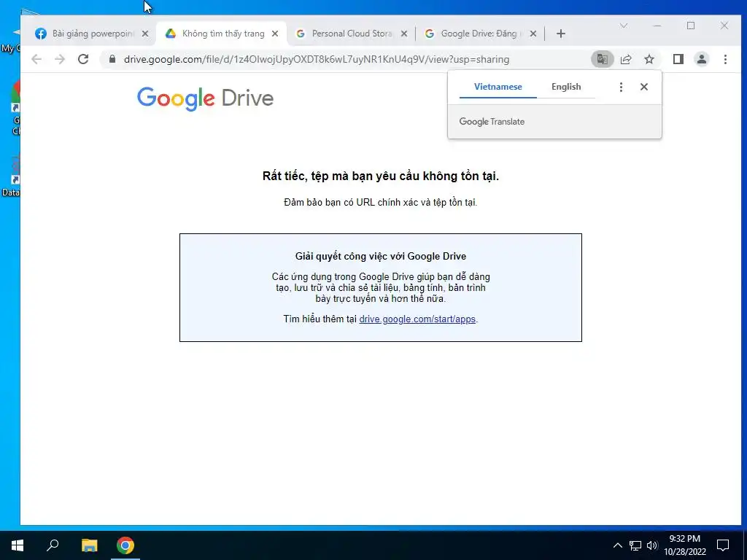Open translate options three-dot menu
The image size is (747, 560).
[621, 87]
